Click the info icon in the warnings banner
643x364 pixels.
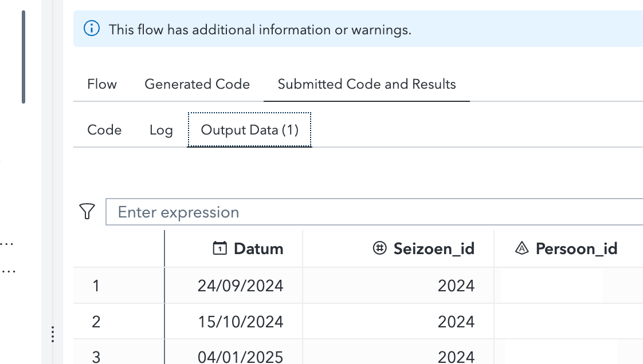92,29
